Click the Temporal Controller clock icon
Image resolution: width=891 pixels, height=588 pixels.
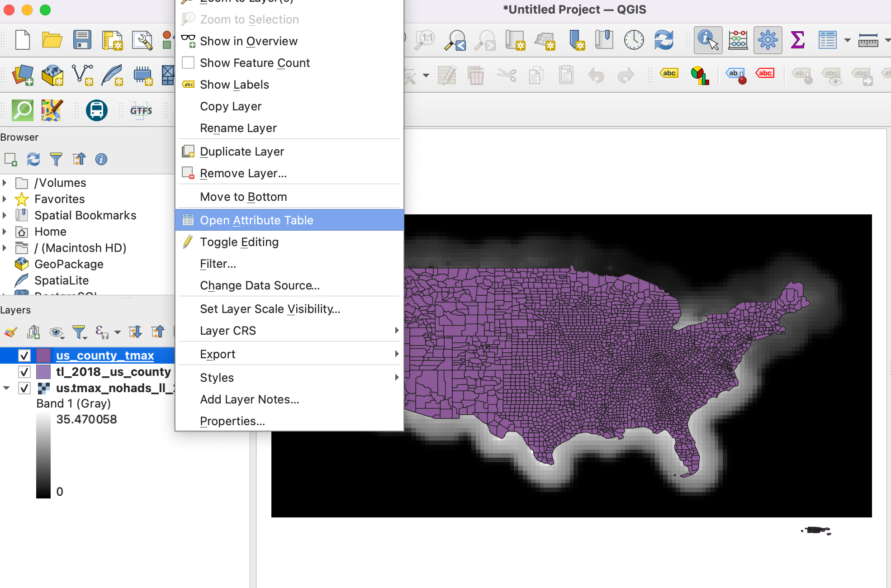(x=634, y=40)
